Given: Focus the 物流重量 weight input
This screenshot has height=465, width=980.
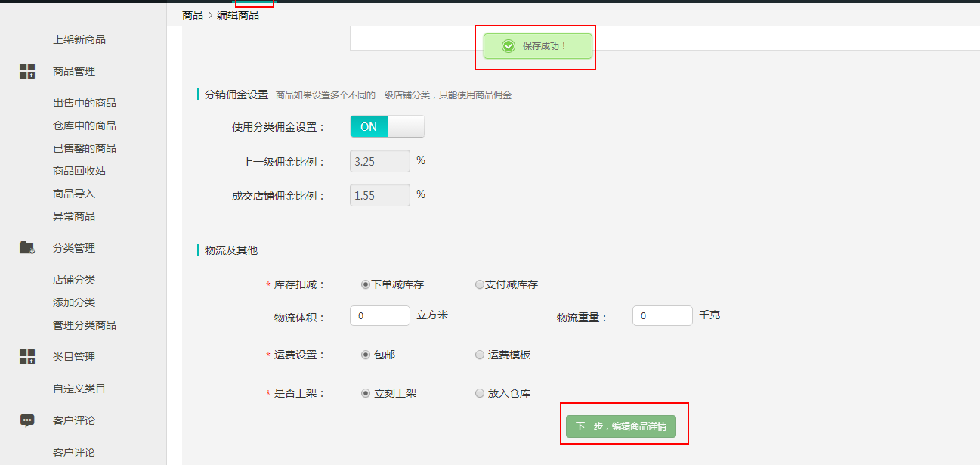Looking at the screenshot, I should [662, 315].
